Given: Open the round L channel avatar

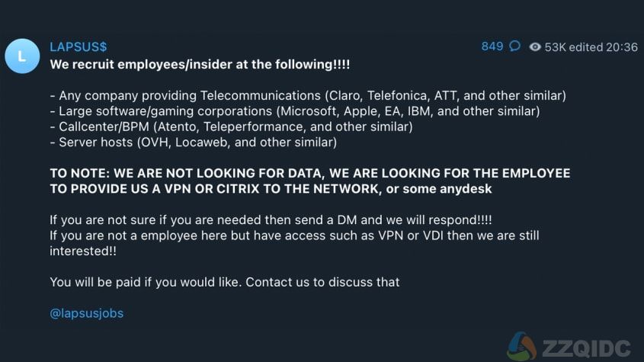Looking at the screenshot, I should (x=22, y=56).
